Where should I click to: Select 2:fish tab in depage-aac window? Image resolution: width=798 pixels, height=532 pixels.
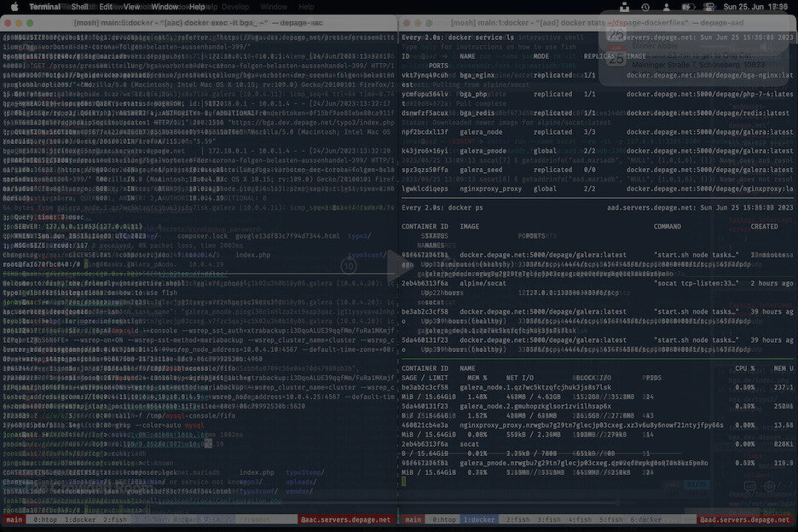click(x=115, y=520)
